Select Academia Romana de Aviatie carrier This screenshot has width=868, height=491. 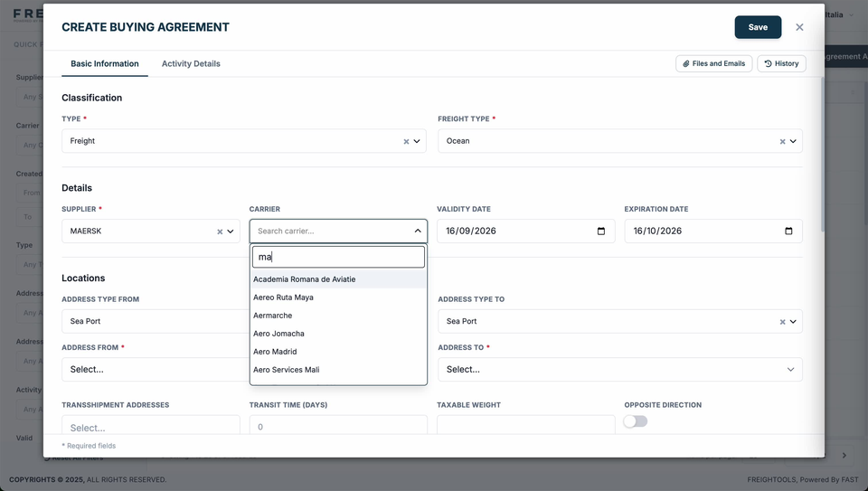pyautogui.click(x=338, y=279)
